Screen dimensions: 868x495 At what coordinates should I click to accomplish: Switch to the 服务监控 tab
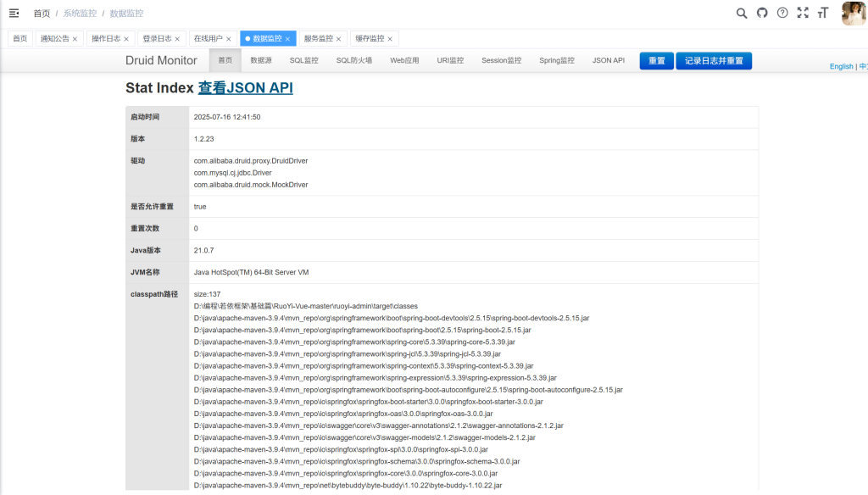(318, 39)
